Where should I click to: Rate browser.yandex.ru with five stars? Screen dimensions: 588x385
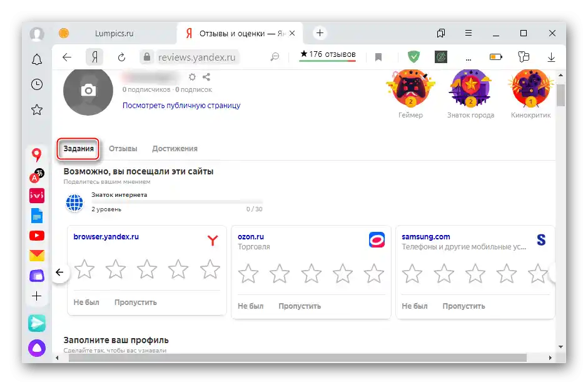point(210,269)
